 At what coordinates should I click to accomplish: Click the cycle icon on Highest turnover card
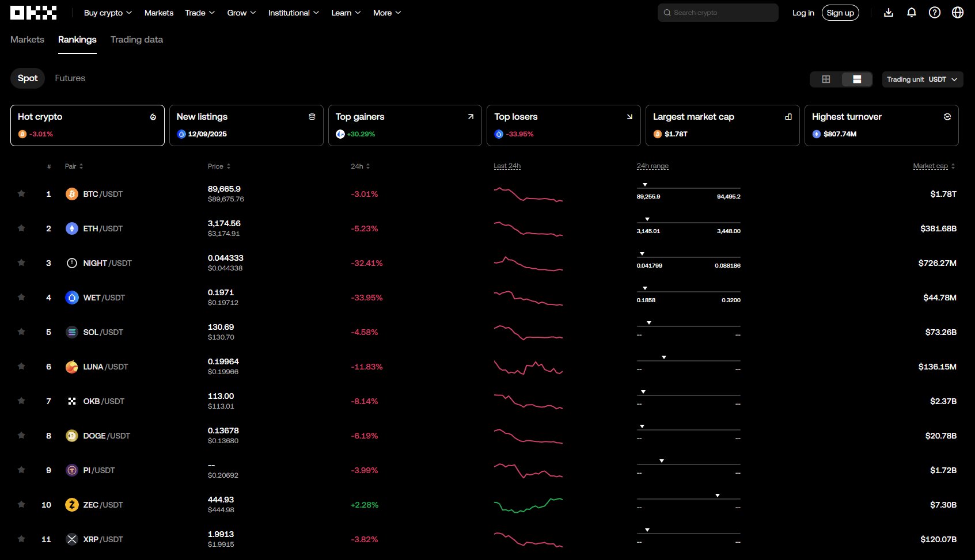(x=947, y=117)
